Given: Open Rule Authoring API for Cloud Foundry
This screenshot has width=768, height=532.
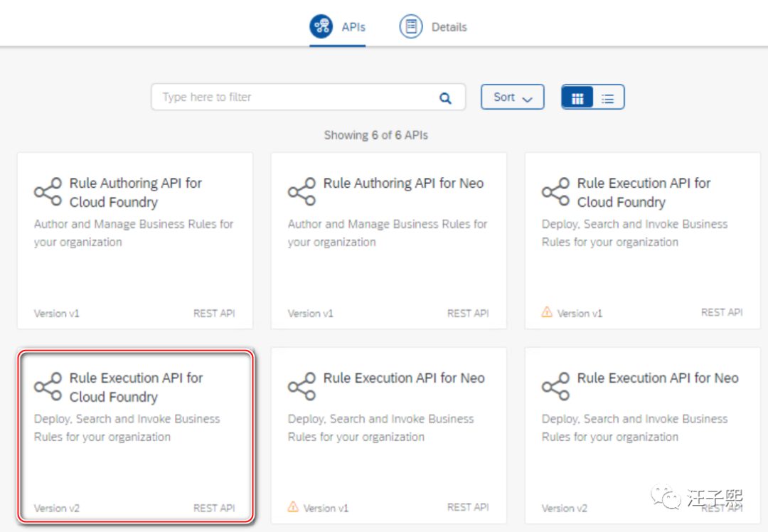Looking at the screenshot, I should [x=135, y=240].
